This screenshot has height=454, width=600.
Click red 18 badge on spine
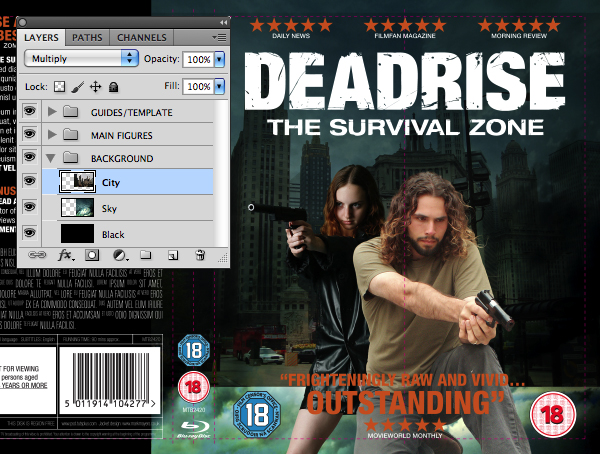tap(194, 387)
